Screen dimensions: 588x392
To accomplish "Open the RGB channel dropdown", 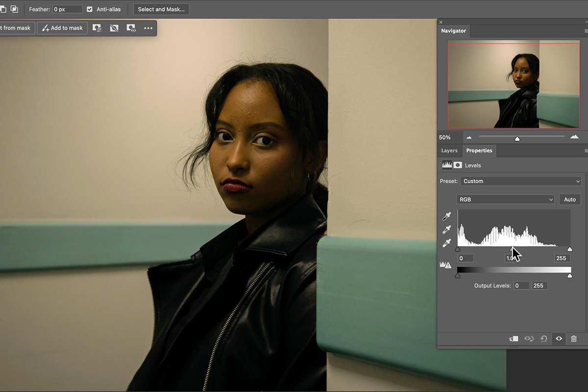I will pos(505,199).
